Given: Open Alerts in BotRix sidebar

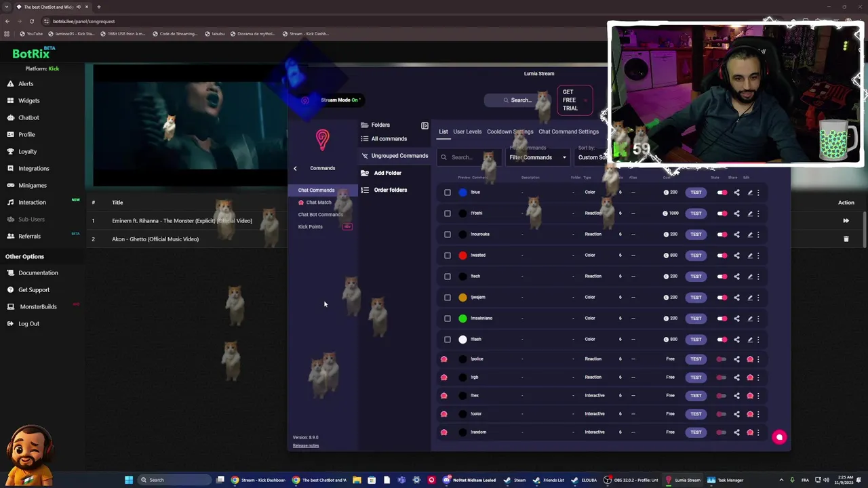Looking at the screenshot, I should pos(26,83).
